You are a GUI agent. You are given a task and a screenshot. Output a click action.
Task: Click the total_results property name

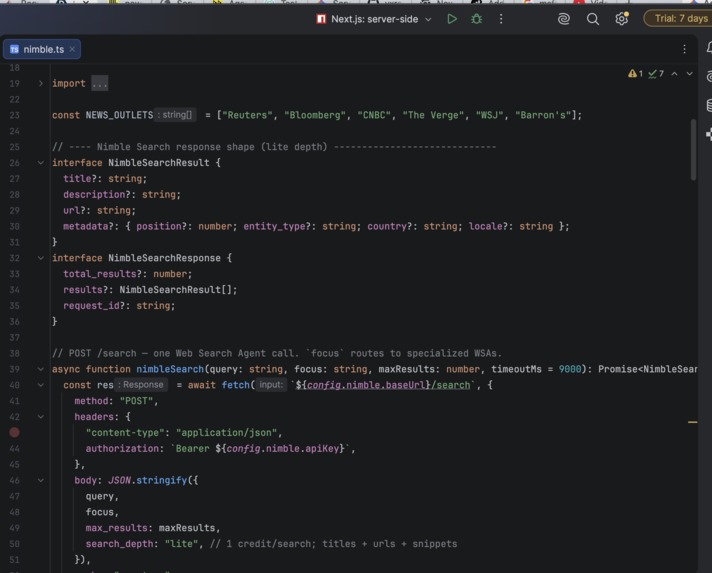(100, 274)
